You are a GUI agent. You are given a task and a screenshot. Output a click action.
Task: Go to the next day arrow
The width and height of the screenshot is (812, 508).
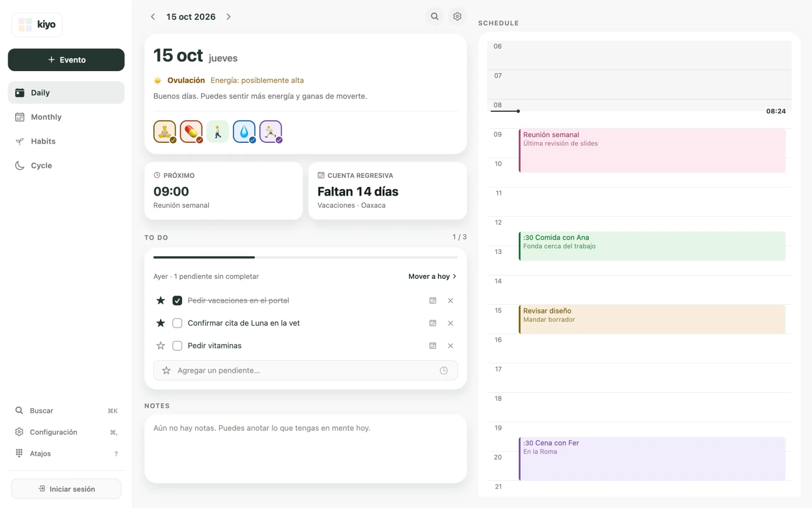tap(229, 17)
